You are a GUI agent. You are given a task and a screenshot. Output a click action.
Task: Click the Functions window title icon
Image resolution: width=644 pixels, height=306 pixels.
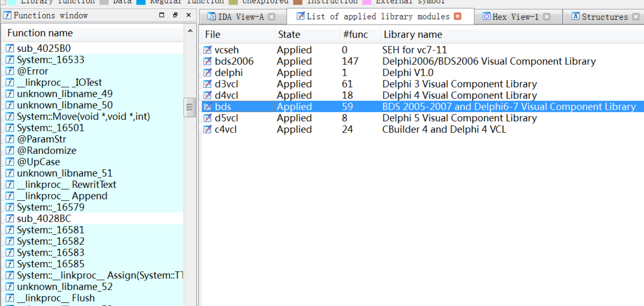pos(7,15)
